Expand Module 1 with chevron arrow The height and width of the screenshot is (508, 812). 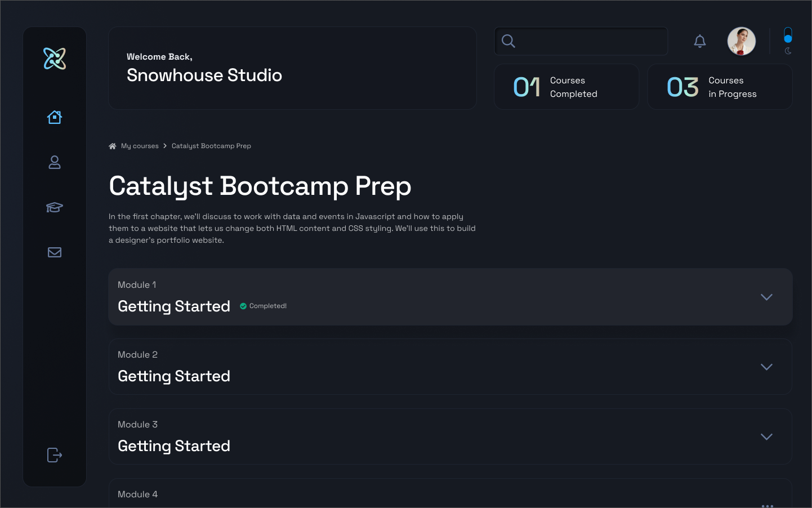[766, 297]
